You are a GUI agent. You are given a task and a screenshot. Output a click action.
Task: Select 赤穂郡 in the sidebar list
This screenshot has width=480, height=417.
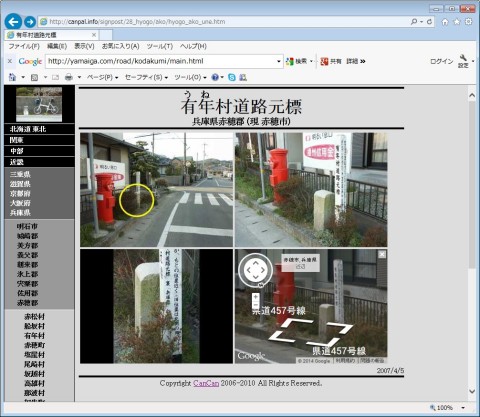(x=27, y=303)
